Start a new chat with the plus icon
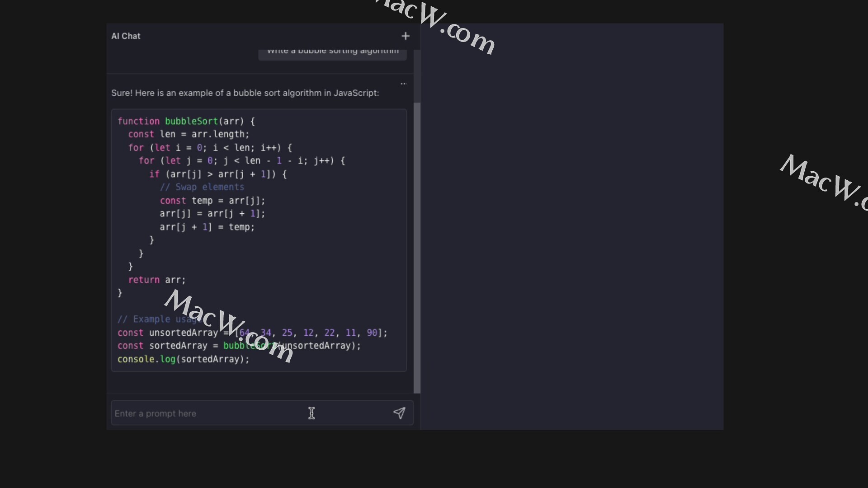The height and width of the screenshot is (488, 868). pyautogui.click(x=405, y=36)
